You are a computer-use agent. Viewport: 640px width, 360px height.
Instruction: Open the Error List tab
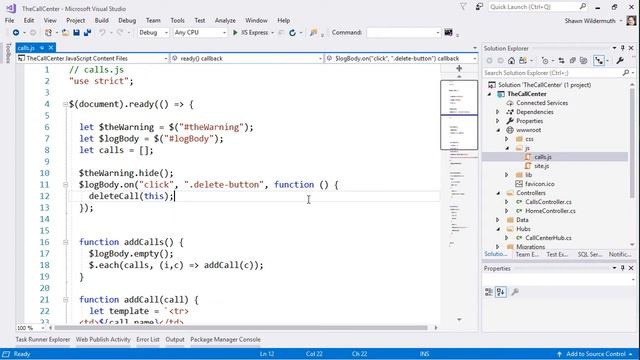click(x=148, y=340)
